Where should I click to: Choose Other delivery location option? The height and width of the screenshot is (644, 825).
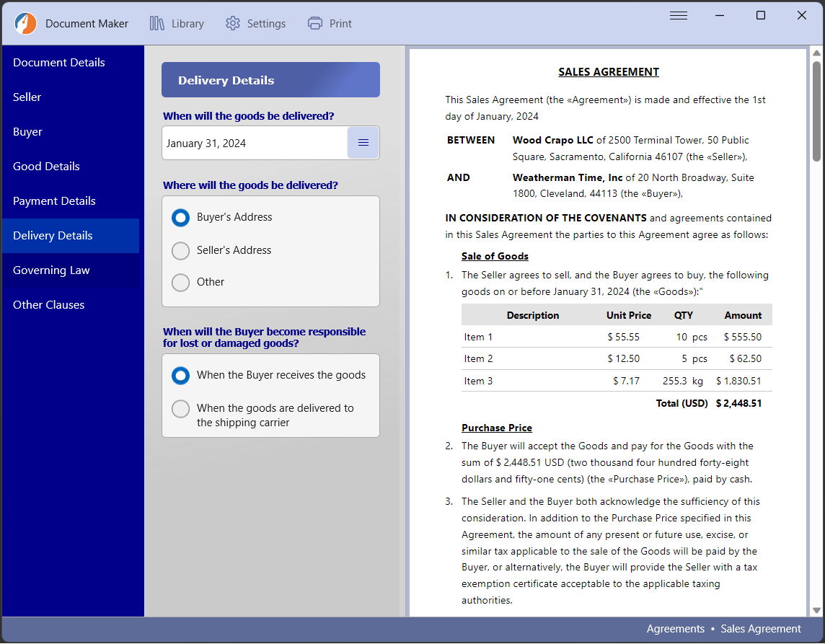tap(180, 283)
